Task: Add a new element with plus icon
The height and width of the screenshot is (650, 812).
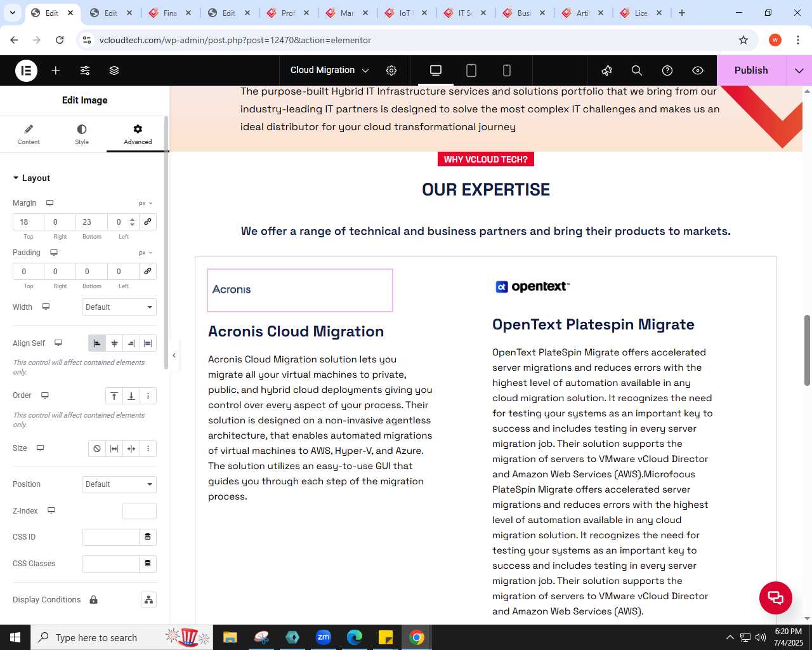Action: tap(56, 70)
